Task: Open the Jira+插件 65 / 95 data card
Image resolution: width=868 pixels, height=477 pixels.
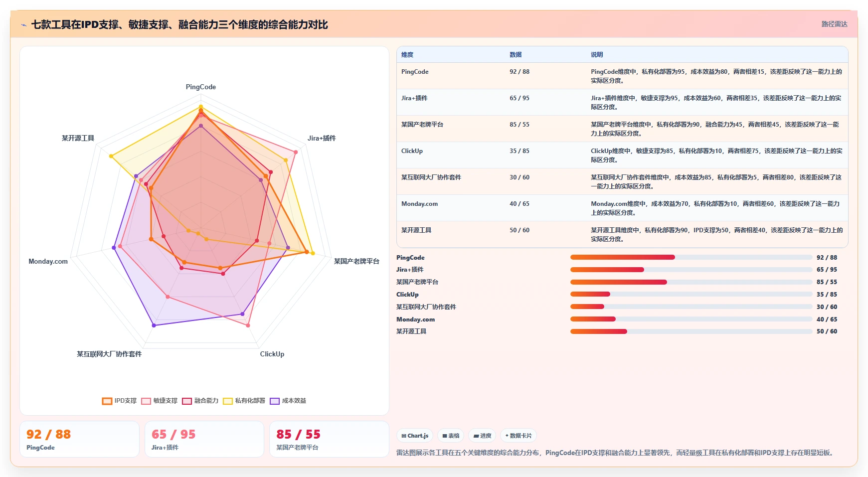Action: [x=204, y=439]
